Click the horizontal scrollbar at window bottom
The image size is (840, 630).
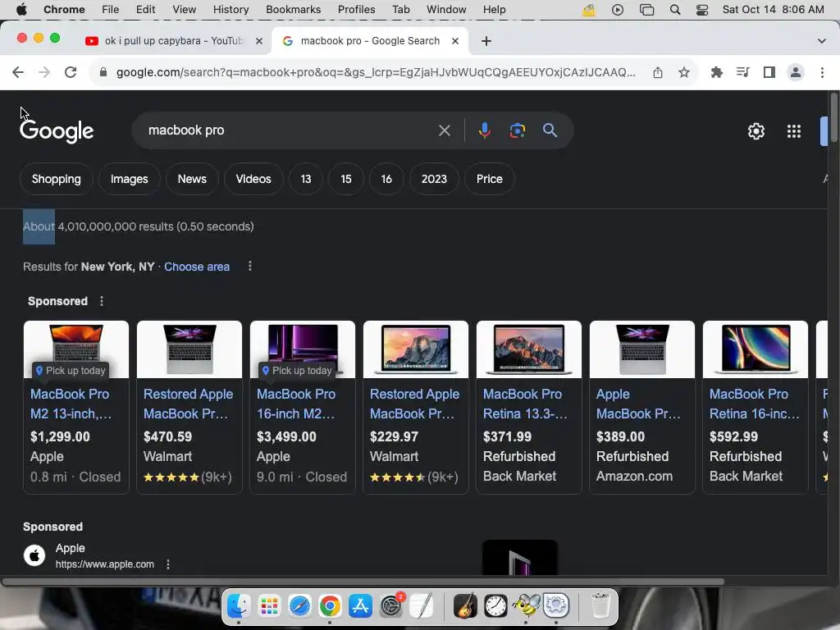[363, 582]
